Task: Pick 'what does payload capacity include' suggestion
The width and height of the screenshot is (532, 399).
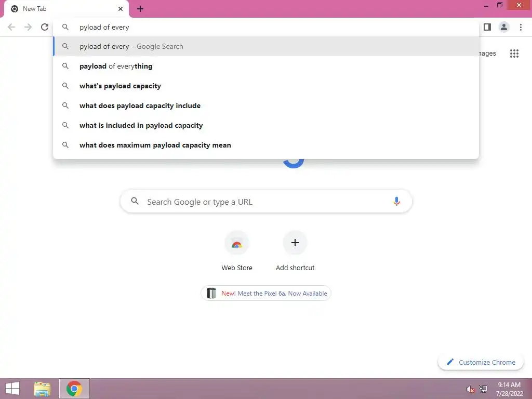Action: pos(266,105)
